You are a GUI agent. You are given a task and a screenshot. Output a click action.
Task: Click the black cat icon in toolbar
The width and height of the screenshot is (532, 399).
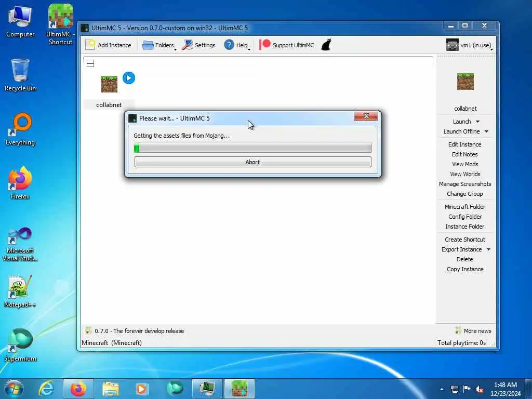326,45
